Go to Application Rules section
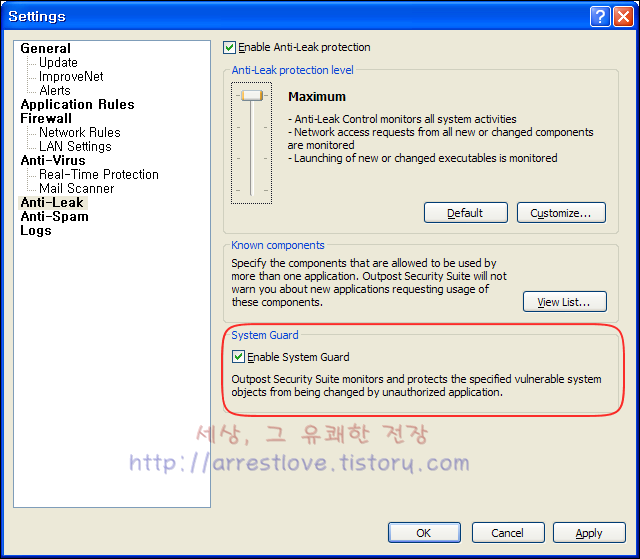The image size is (640, 559). [77, 104]
